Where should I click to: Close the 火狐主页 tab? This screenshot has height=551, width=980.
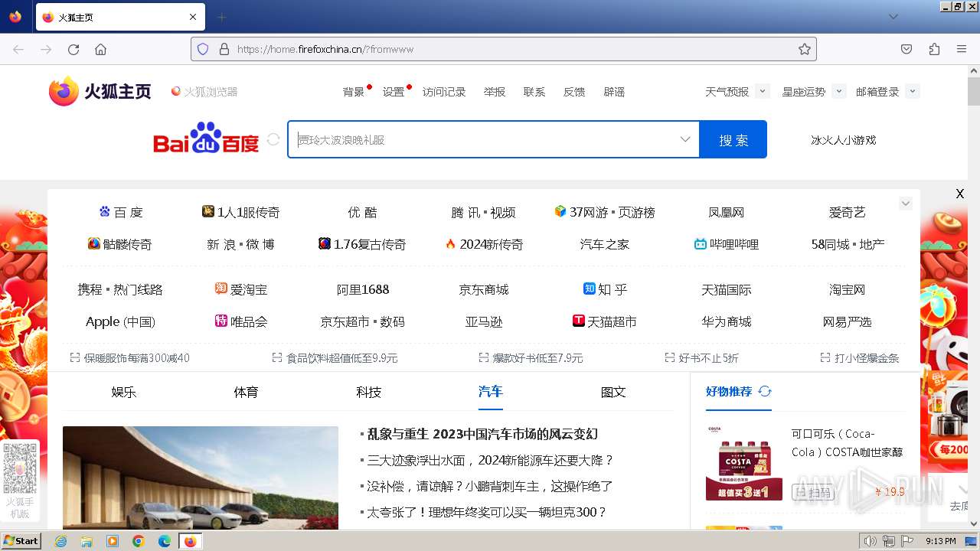193,17
